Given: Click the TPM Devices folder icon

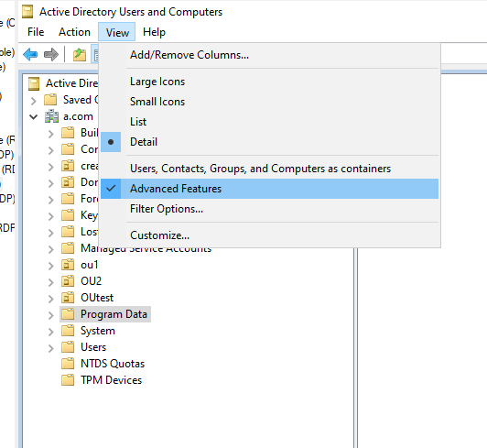Looking at the screenshot, I should pyautogui.click(x=68, y=380).
